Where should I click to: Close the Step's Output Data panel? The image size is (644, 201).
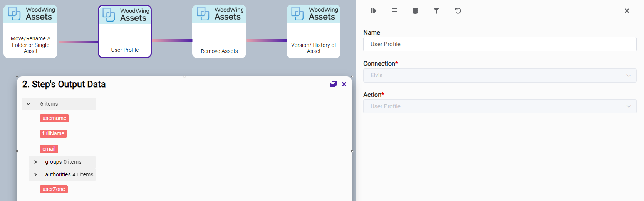(x=344, y=84)
